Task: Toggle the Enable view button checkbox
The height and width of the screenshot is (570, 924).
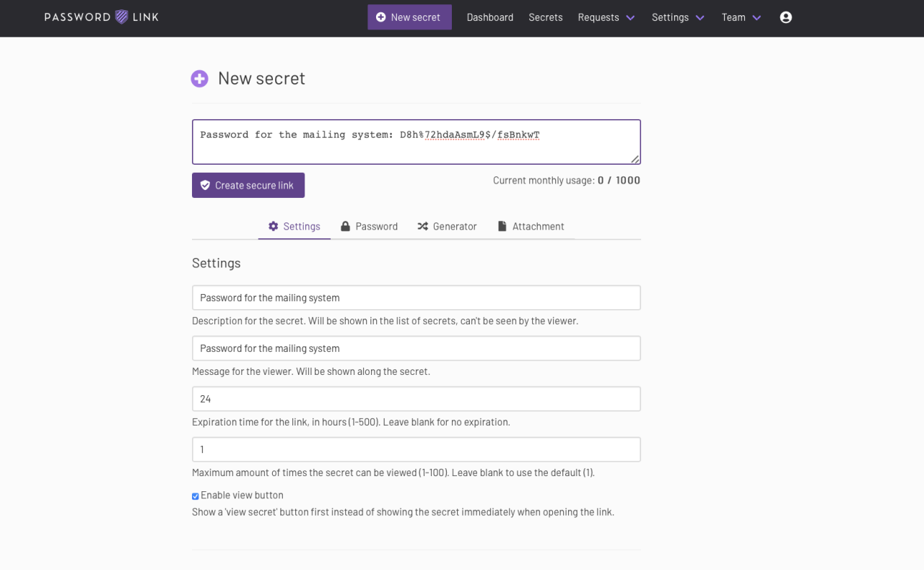Action: [x=196, y=496]
